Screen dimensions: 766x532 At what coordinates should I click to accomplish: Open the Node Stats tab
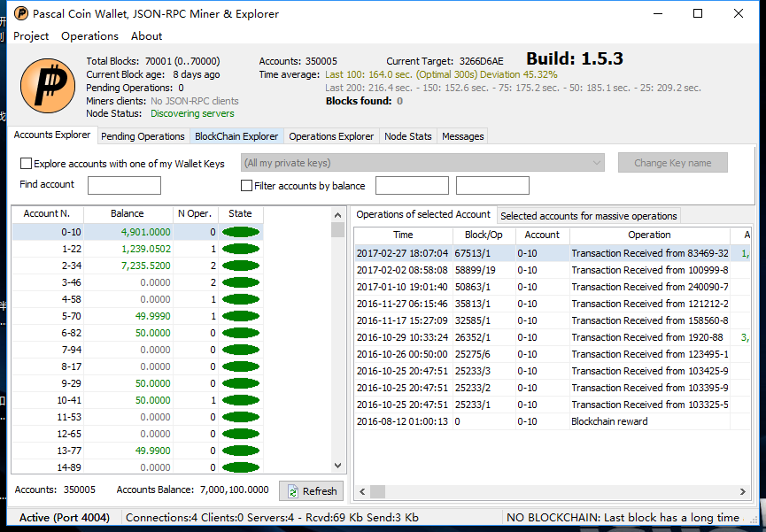pyautogui.click(x=408, y=136)
